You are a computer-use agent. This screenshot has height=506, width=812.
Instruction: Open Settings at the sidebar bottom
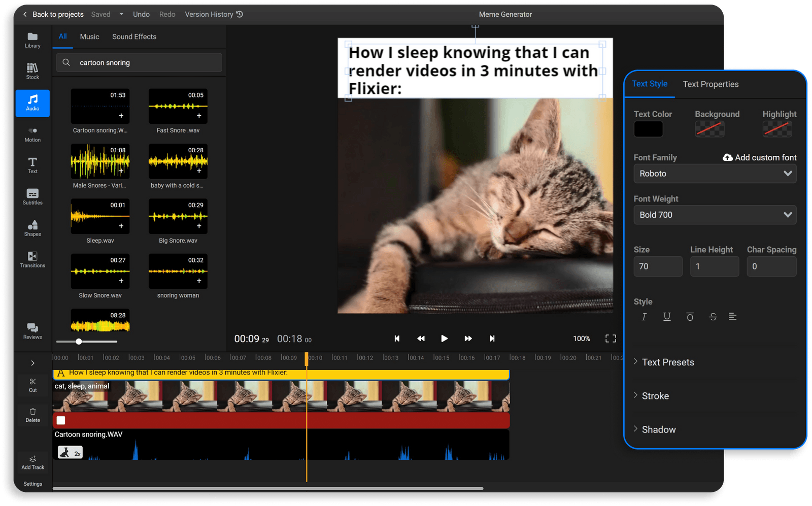32,484
